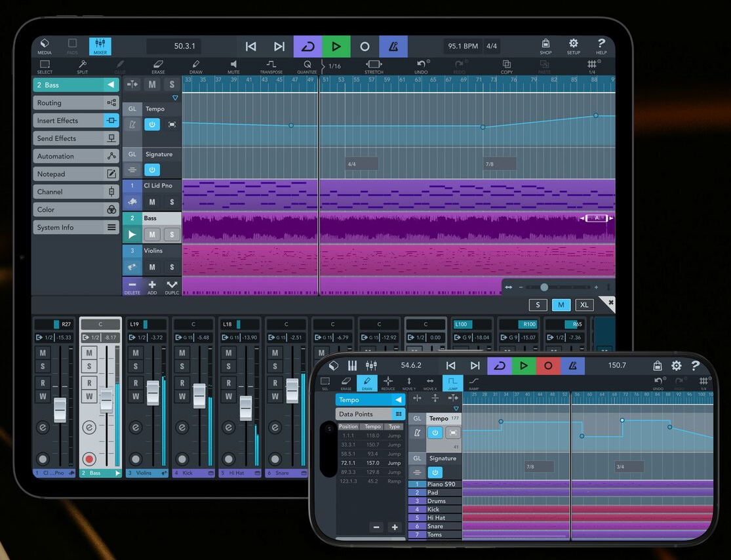Skip forward with the iPad transport button
This screenshot has height=560, width=731.
[279, 46]
